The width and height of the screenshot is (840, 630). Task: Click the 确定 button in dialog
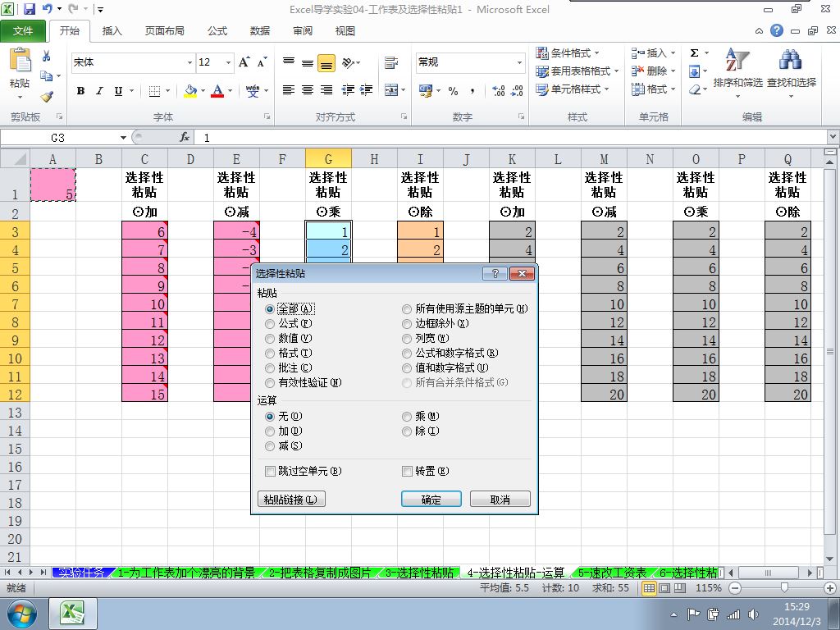click(431, 500)
